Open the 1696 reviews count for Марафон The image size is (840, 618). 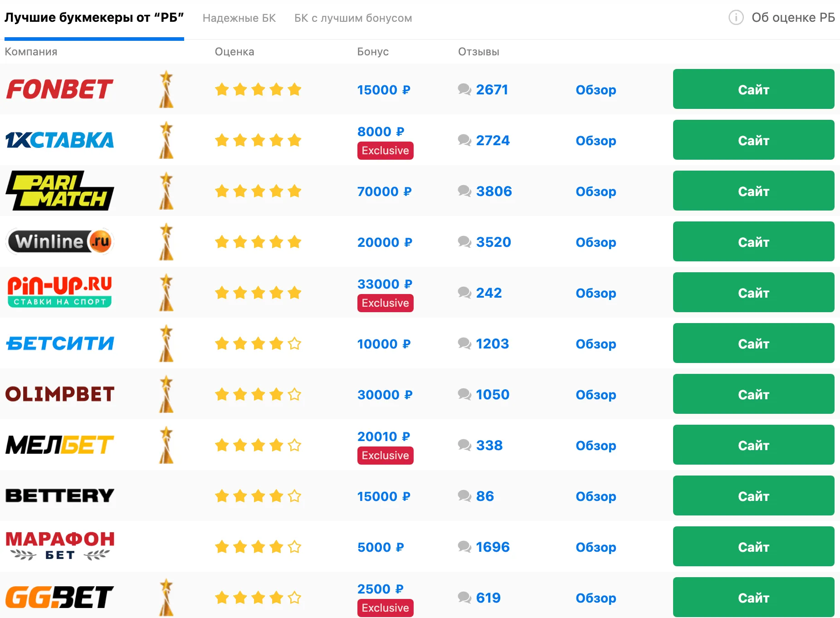(493, 547)
